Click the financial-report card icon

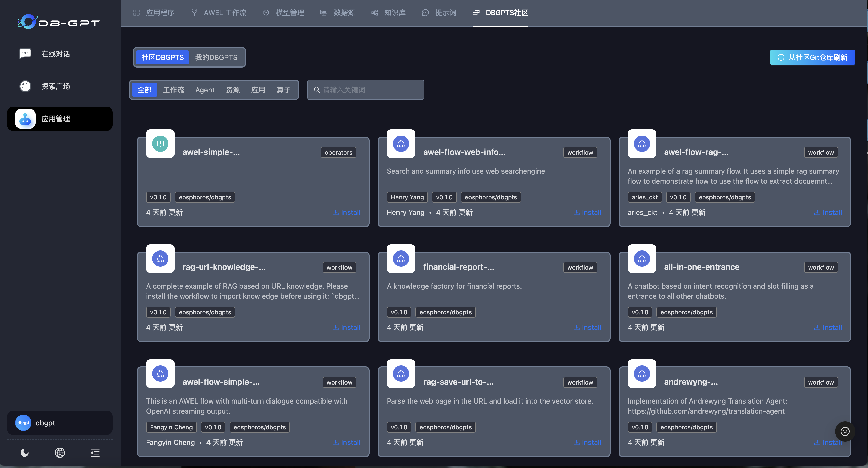coord(401,259)
